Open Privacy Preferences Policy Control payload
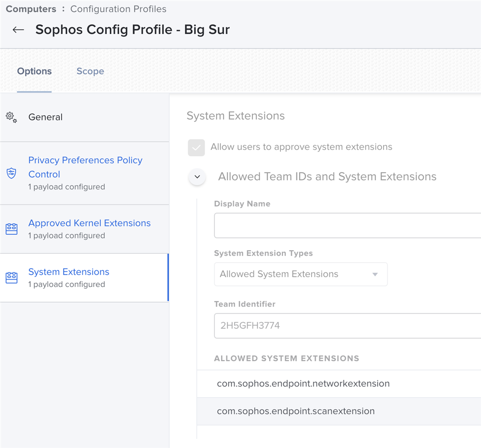 coord(84,174)
